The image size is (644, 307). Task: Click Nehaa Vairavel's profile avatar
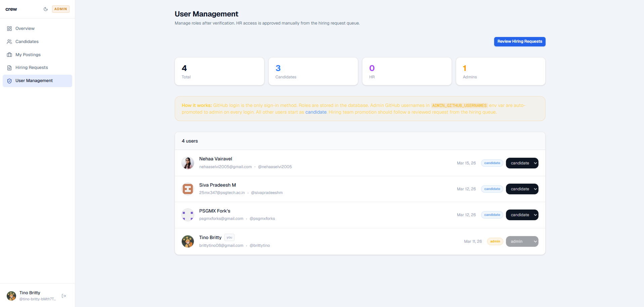click(187, 163)
